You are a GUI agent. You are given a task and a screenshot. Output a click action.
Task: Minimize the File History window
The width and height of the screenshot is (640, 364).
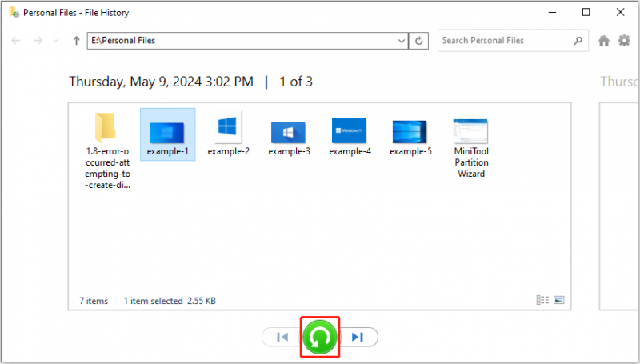[x=552, y=12]
